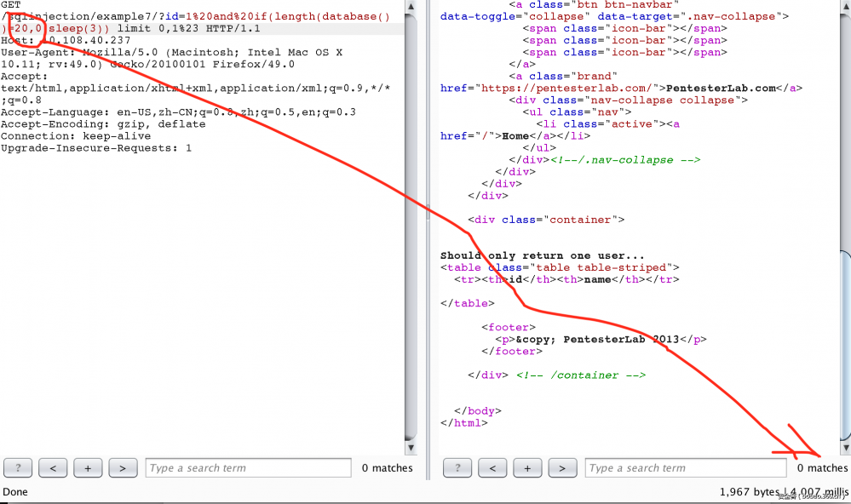The image size is (851, 504).
Task: Click the sleep(3) payload text in the URL
Action: click(x=73, y=28)
